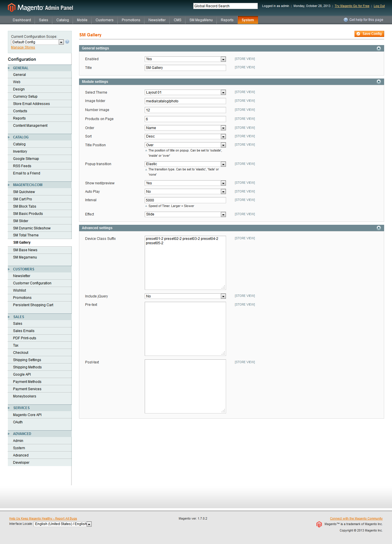Click the Products on Page input field
This screenshot has width=392, height=544.
(185, 119)
